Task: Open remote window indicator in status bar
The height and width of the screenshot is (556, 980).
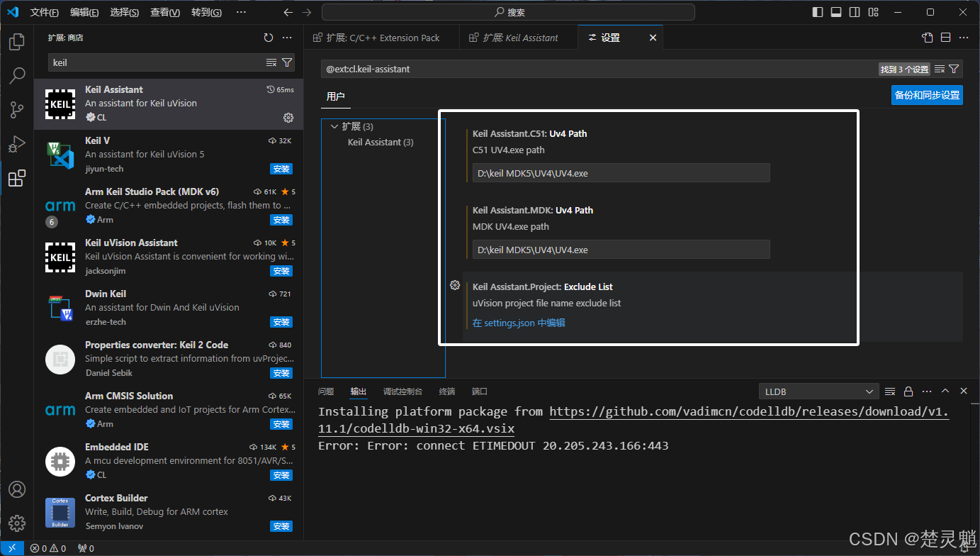Action: coord(12,548)
